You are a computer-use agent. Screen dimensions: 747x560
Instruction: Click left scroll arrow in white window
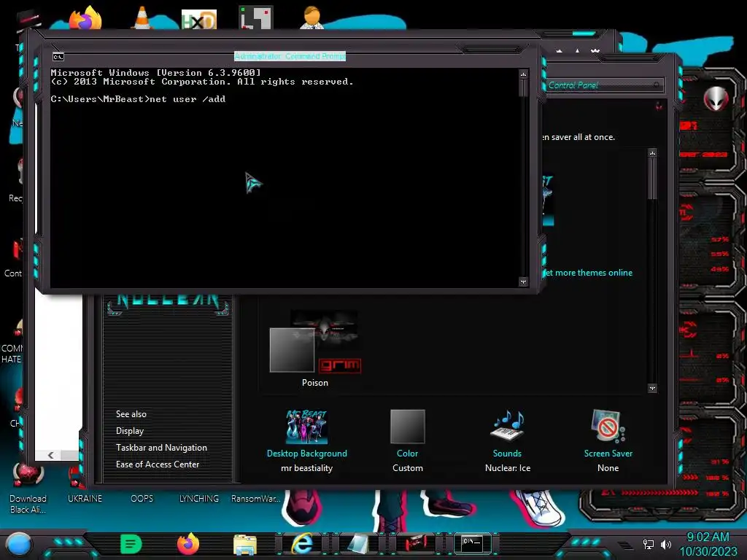coord(50,455)
